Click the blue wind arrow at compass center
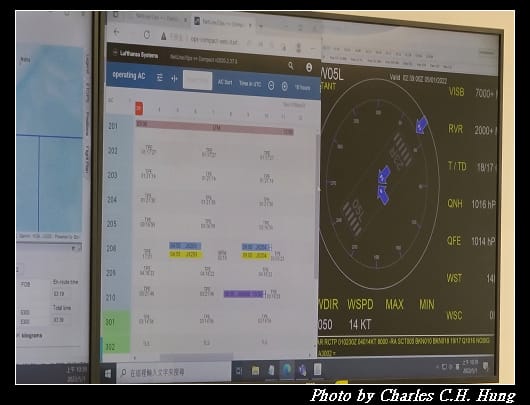The height and width of the screenshot is (405, 530). click(x=383, y=185)
